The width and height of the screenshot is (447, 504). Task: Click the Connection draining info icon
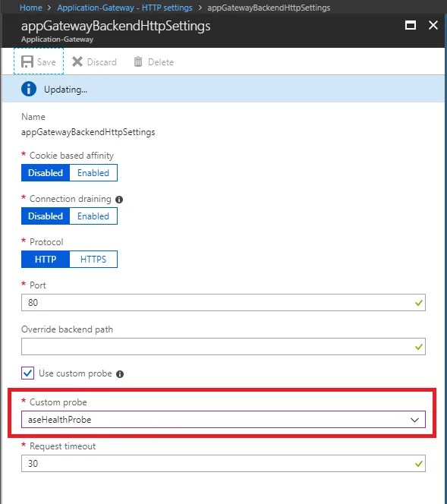coord(119,200)
